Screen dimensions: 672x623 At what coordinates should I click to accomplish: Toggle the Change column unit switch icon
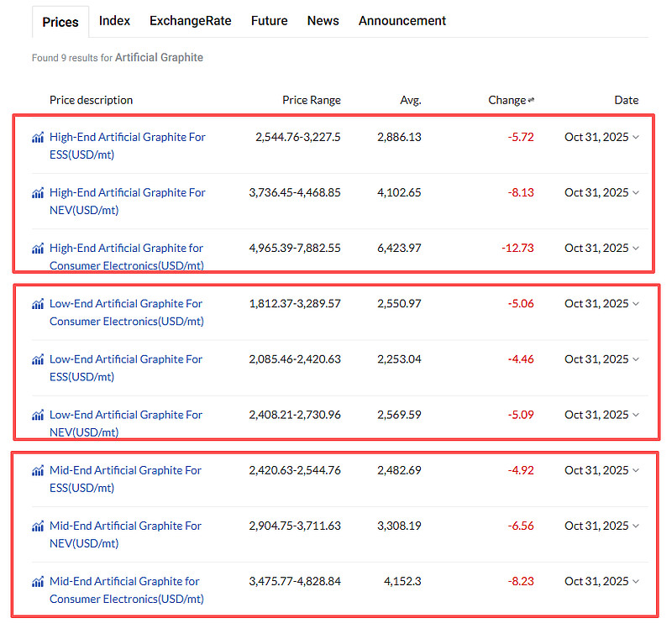coord(531,101)
